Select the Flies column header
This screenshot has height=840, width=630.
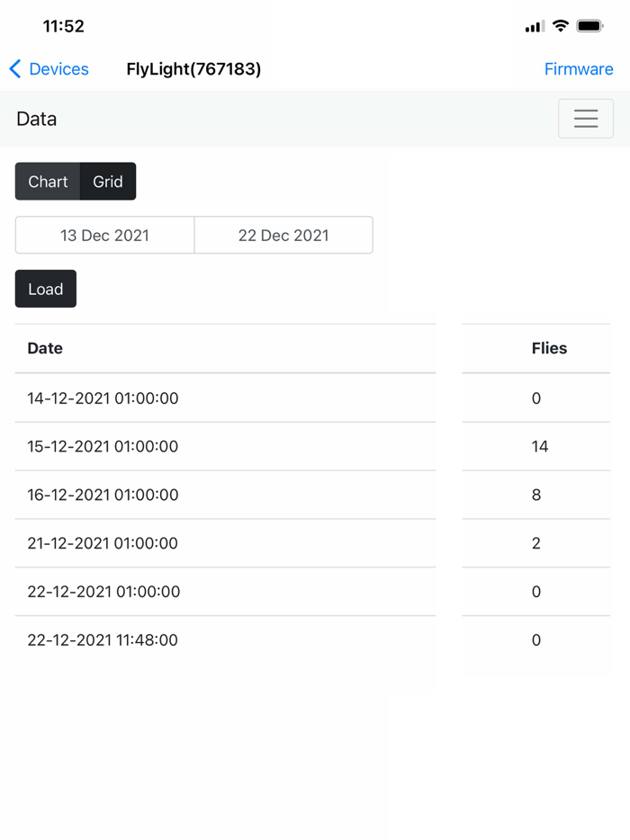[549, 348]
